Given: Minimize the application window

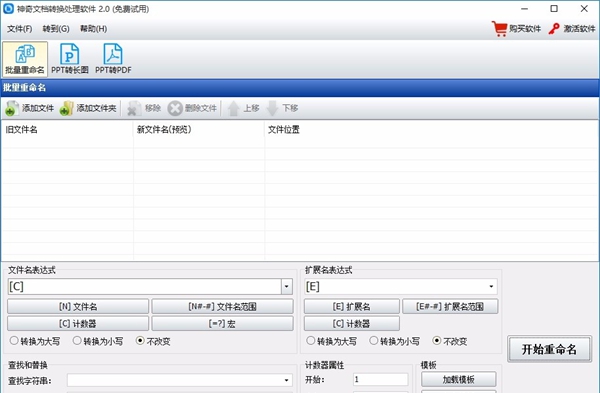Looking at the screenshot, I should [x=525, y=9].
